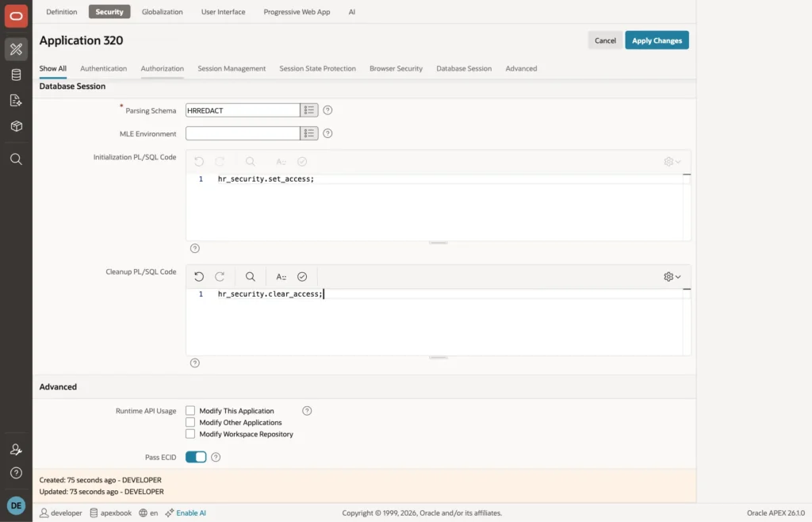Show help for Runtime API Usage
The height and width of the screenshot is (522, 812).
pos(307,411)
